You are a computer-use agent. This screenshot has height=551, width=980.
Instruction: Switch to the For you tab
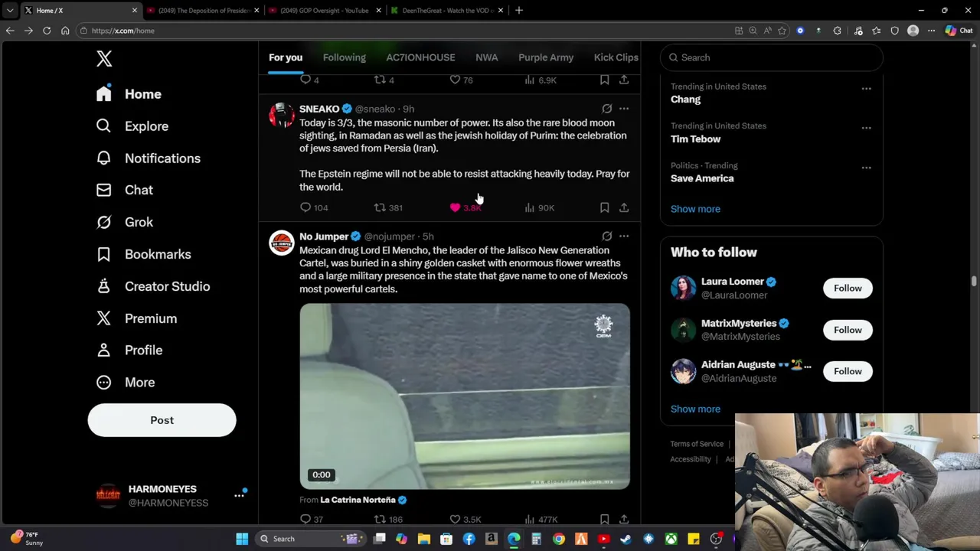pos(286,57)
